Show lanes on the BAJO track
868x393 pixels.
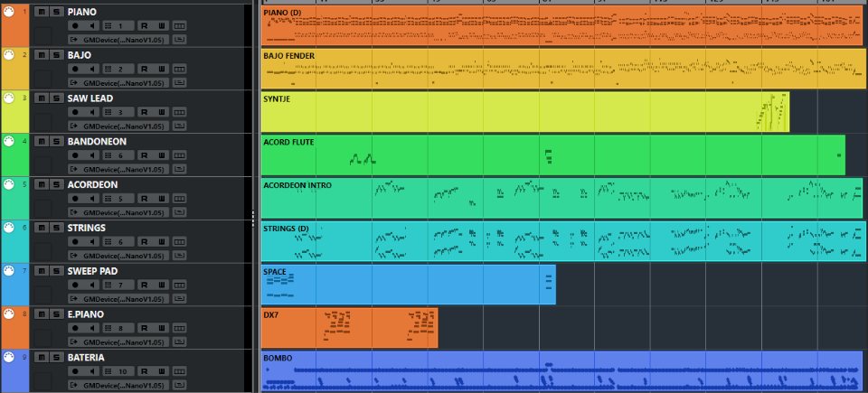pos(179,69)
